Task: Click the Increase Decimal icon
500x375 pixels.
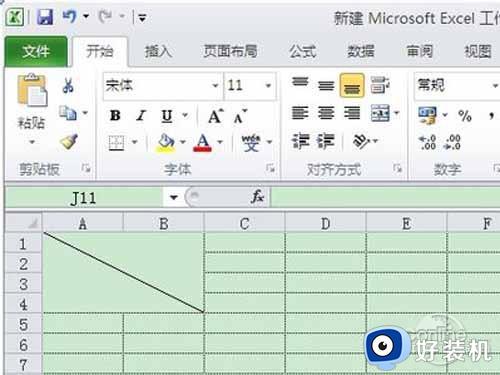Action: (427, 142)
